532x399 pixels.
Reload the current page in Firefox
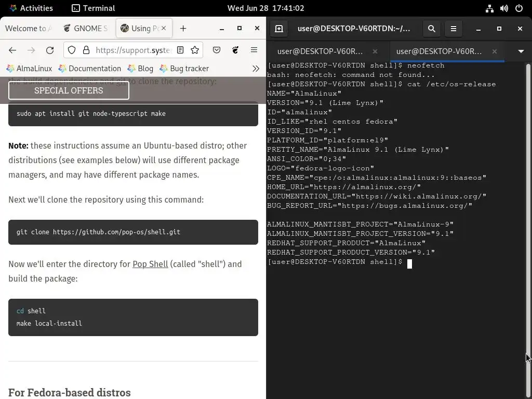click(50, 50)
